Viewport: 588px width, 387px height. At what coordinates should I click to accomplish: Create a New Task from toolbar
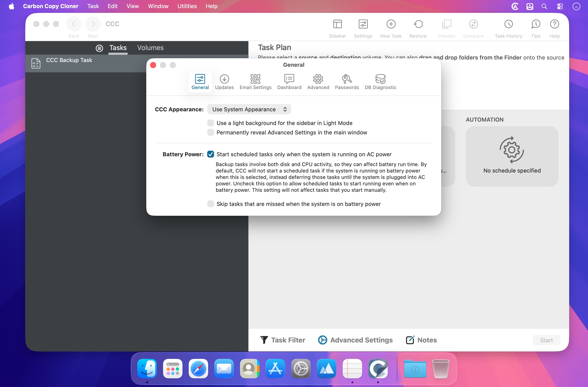click(x=391, y=24)
